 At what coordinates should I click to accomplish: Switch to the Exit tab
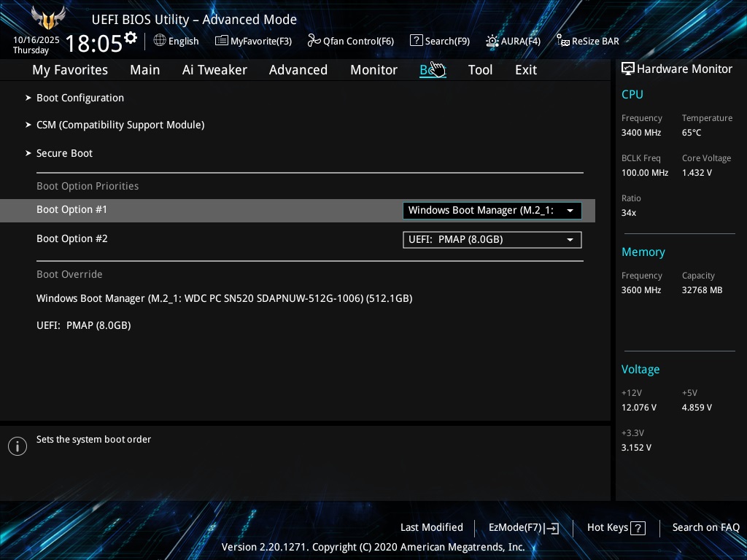coord(526,70)
